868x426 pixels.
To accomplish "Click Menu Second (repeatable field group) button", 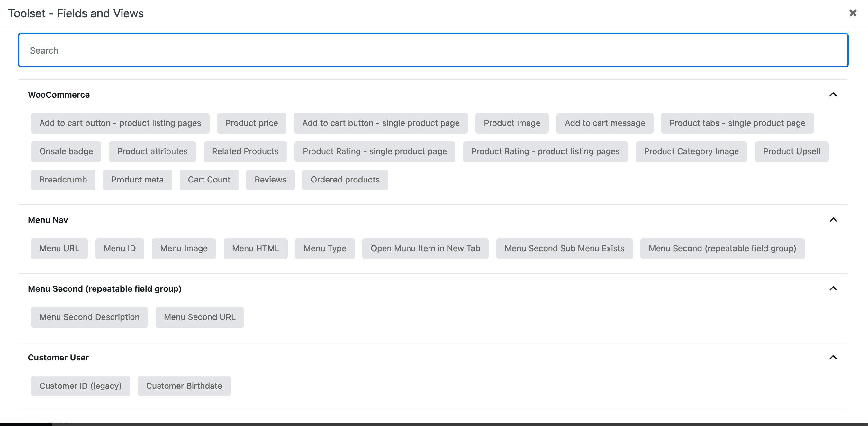I will [722, 249].
